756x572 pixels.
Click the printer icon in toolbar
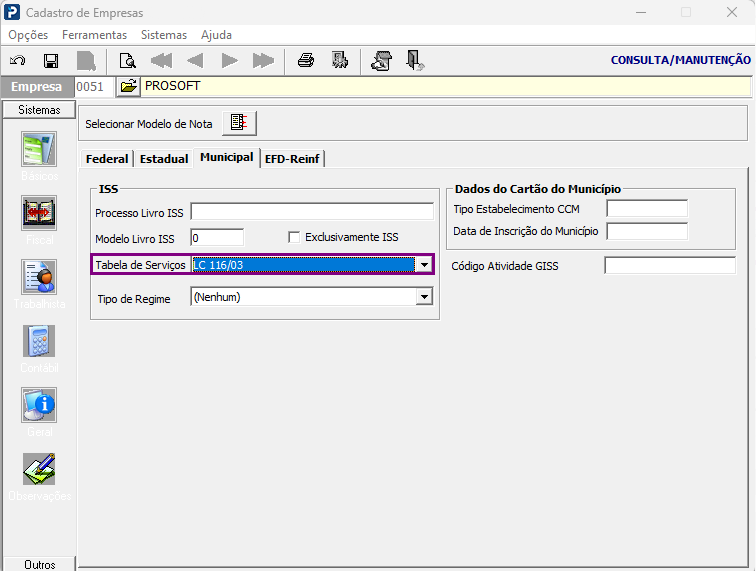(306, 60)
